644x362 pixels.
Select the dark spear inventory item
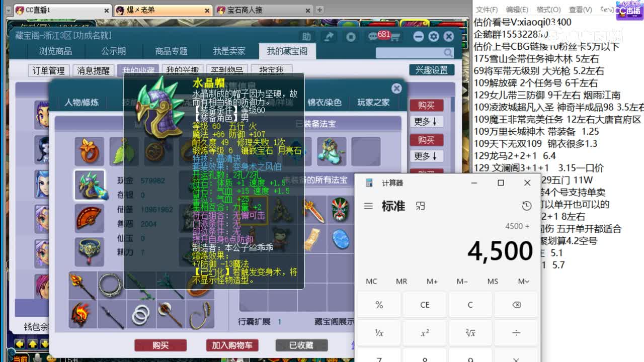tap(111, 314)
